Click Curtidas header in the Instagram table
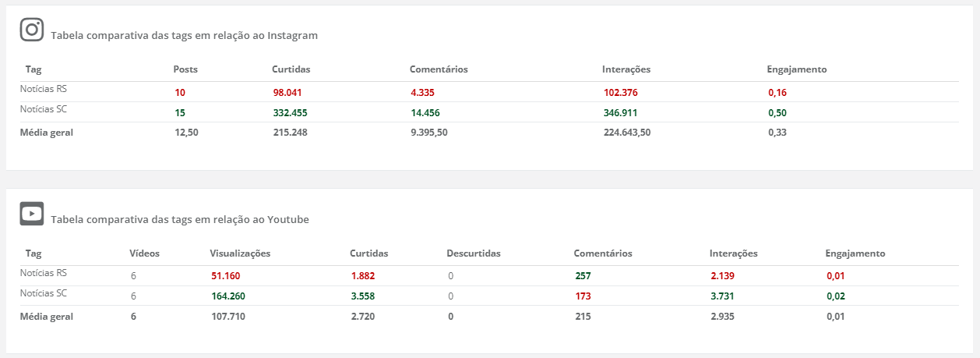The width and height of the screenshot is (980, 358). [291, 69]
